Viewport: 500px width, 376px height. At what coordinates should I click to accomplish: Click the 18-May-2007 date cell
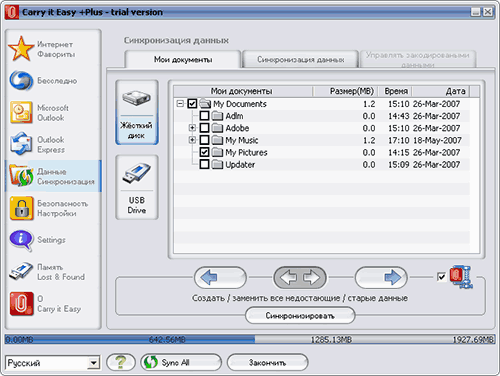tap(437, 140)
